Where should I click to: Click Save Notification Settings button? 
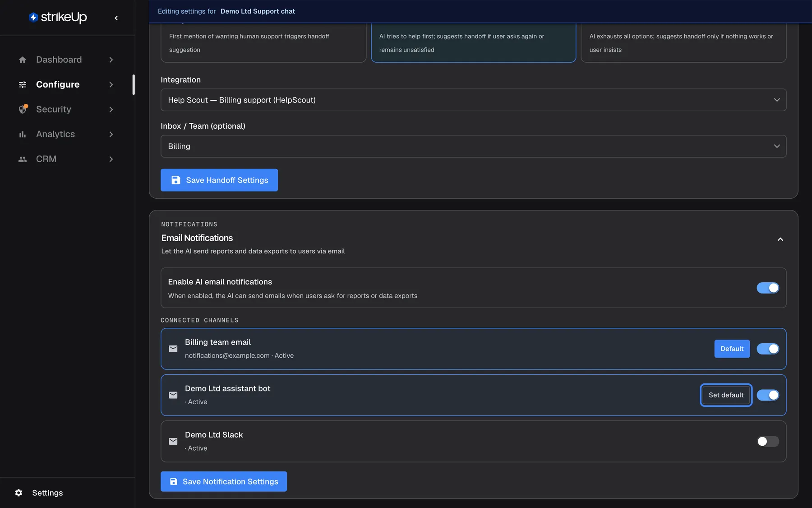(224, 481)
